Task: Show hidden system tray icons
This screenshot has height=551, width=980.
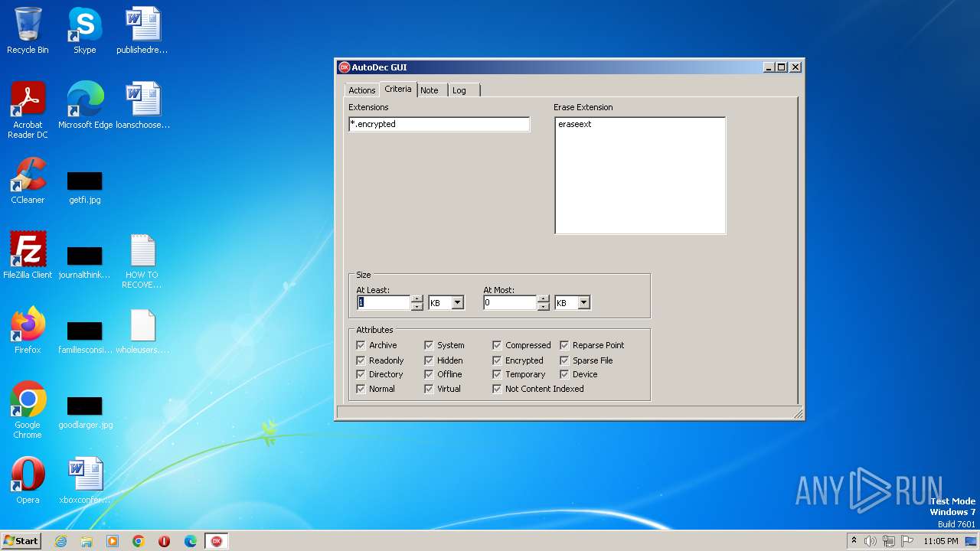Action: coord(854,540)
